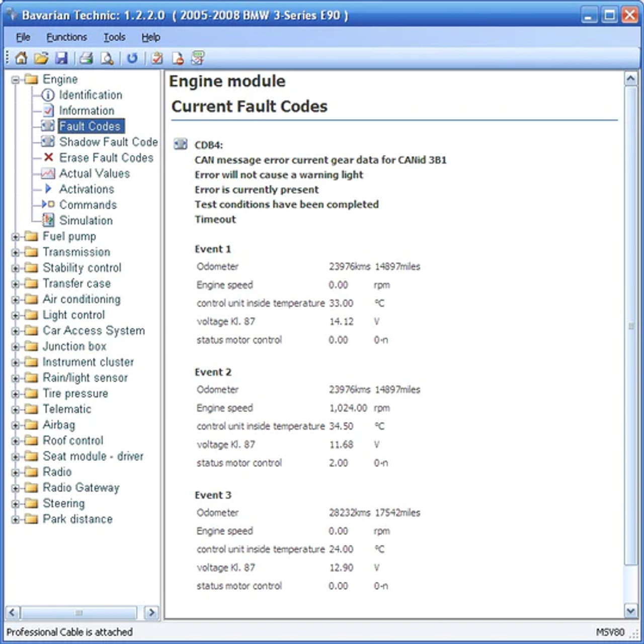Click the clipboard checkmark toolbar icon

coord(157,58)
